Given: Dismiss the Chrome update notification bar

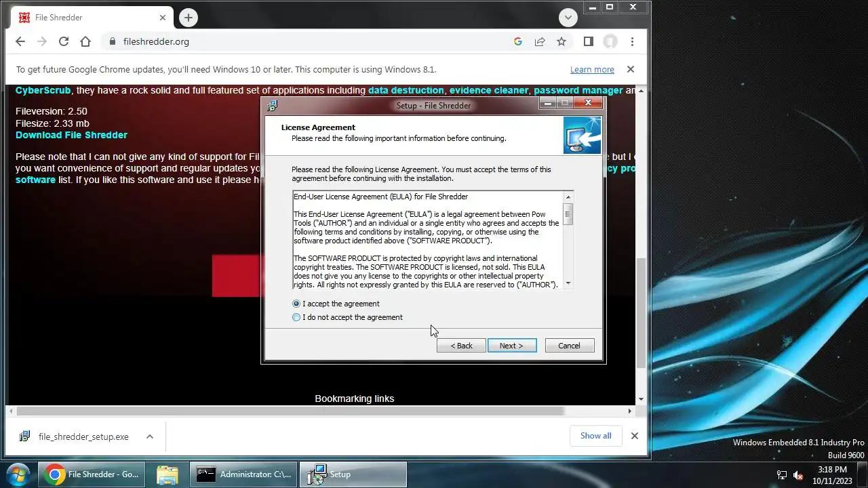Looking at the screenshot, I should (631, 69).
